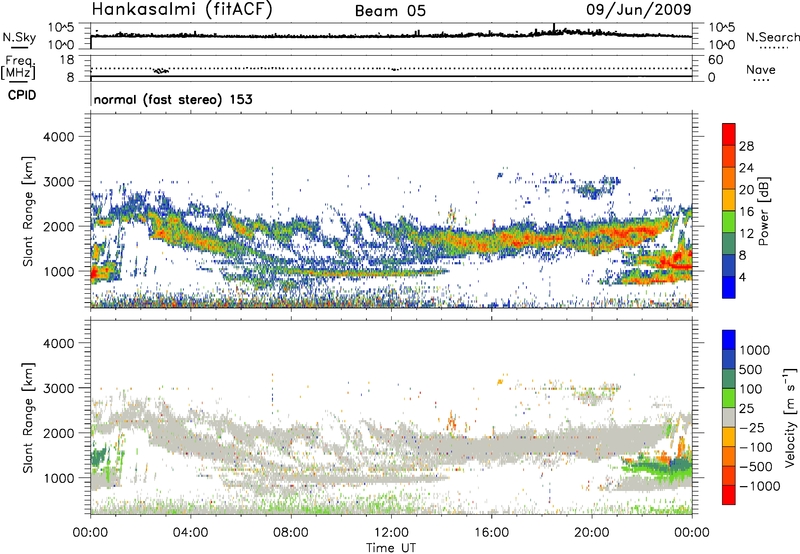Image resolution: width=800 pixels, height=554 pixels.
Task: Select the 1000 km tick of the velocity panel
Action: click(58, 478)
